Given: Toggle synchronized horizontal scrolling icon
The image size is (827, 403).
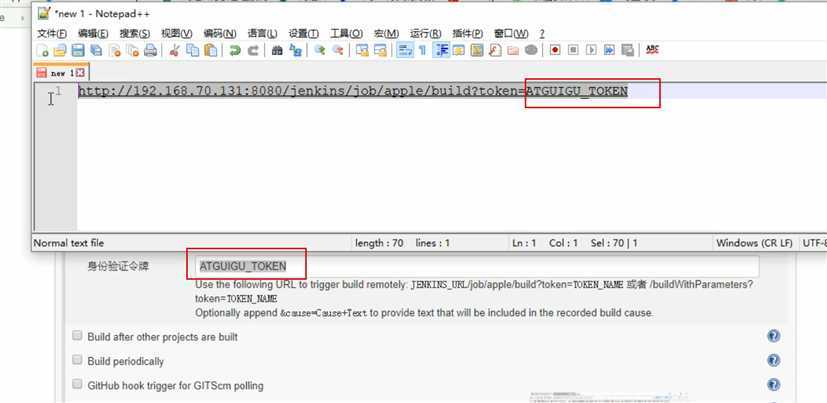Looking at the screenshot, I should [x=380, y=51].
